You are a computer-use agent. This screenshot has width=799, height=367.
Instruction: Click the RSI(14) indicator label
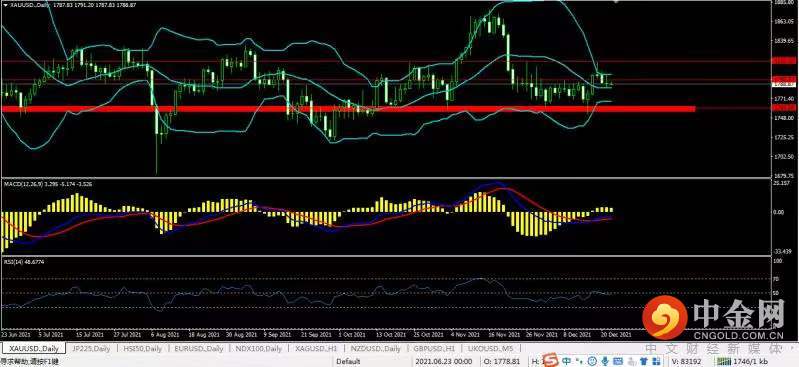click(23, 261)
